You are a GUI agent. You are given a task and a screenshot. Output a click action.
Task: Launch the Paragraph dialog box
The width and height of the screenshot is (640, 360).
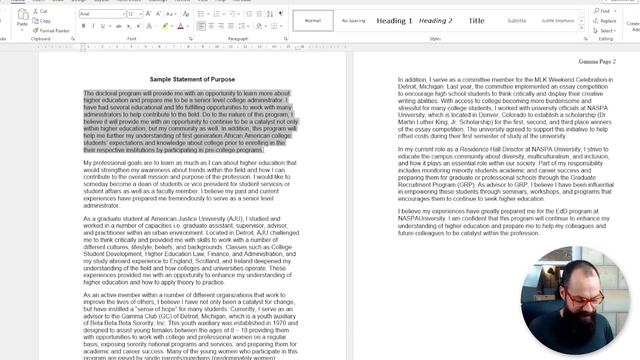click(x=285, y=39)
